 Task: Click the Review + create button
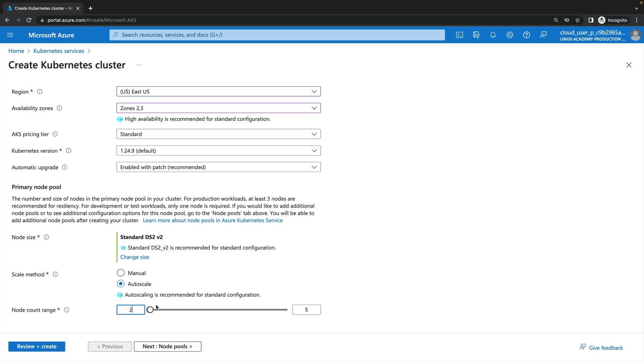37,346
